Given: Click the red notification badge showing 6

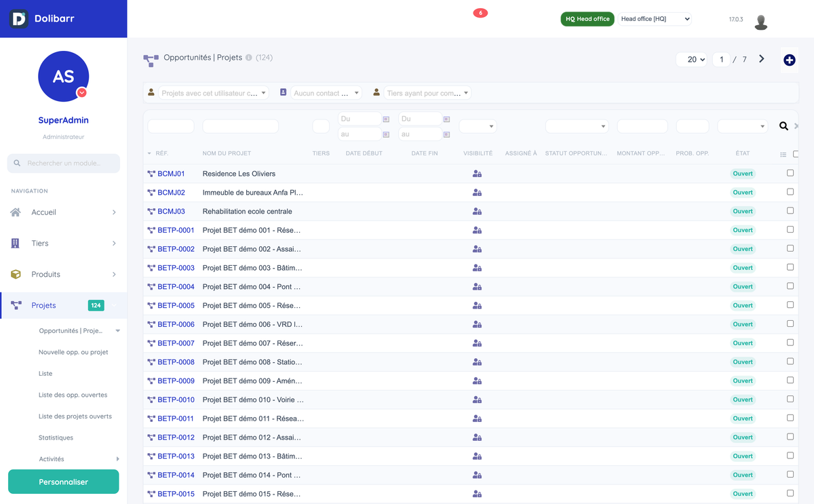Looking at the screenshot, I should click(480, 13).
